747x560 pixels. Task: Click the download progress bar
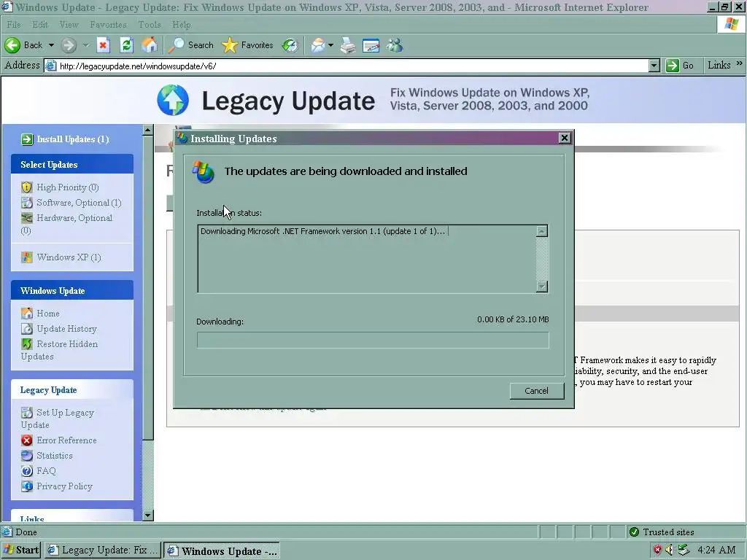373,340
